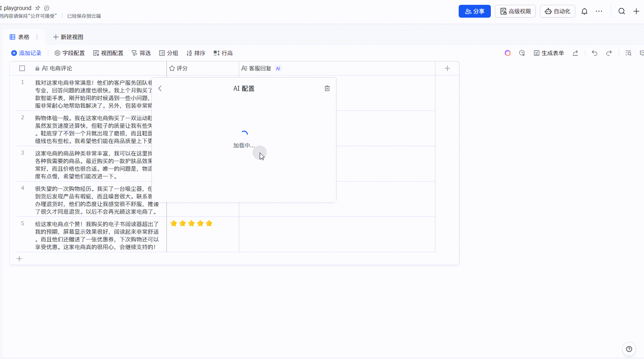Click the blue 分享 button
644x359 pixels.
pyautogui.click(x=474, y=11)
